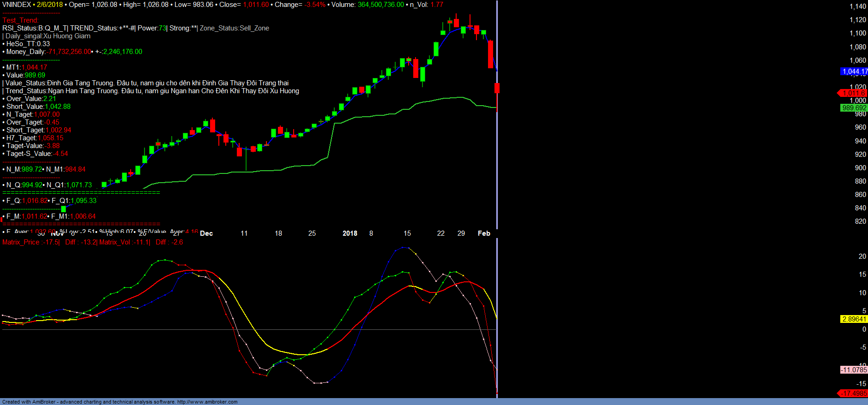Click the Test_Trend heading in red
This screenshot has width=868, height=405.
click(x=20, y=20)
